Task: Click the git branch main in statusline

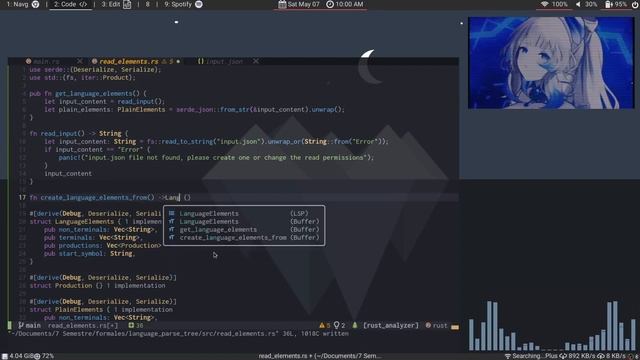Action: 29,325
